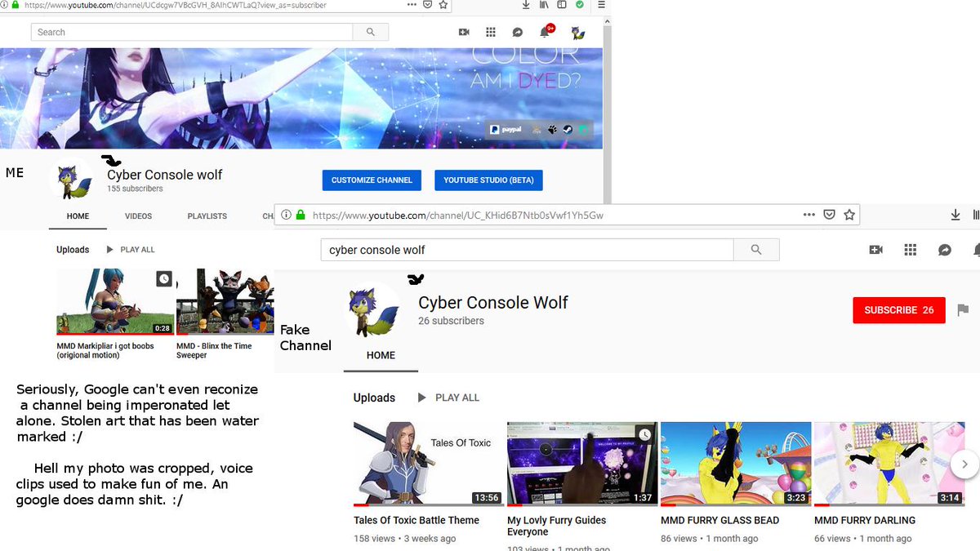
Task: Click search magnifier button in top window
Action: pyautogui.click(x=371, y=32)
